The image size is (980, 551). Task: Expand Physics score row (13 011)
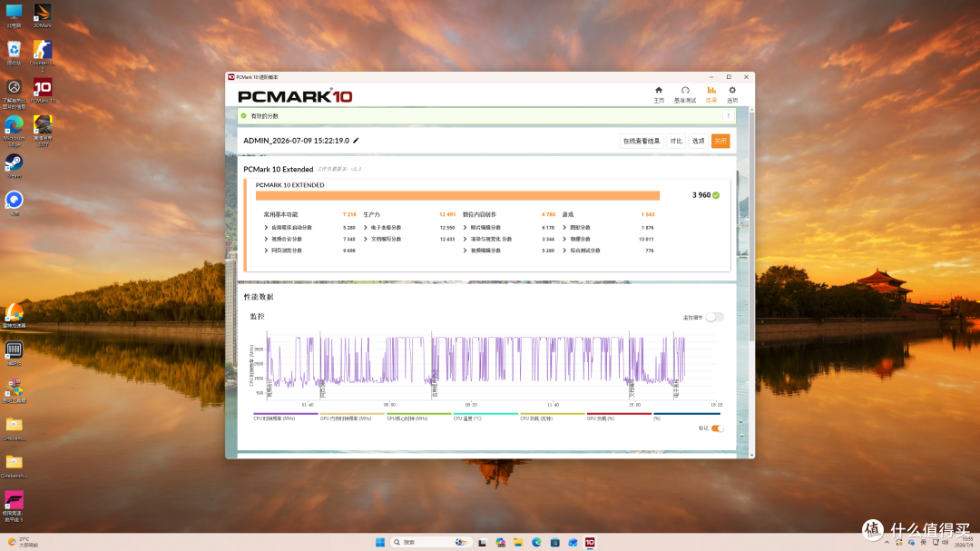pyautogui.click(x=607, y=239)
